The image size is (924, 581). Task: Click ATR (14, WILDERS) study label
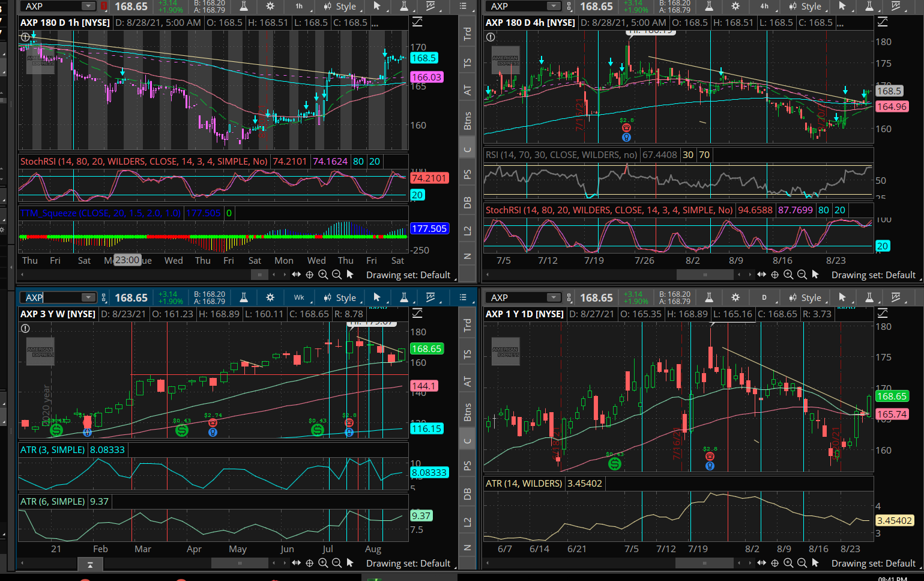(524, 483)
